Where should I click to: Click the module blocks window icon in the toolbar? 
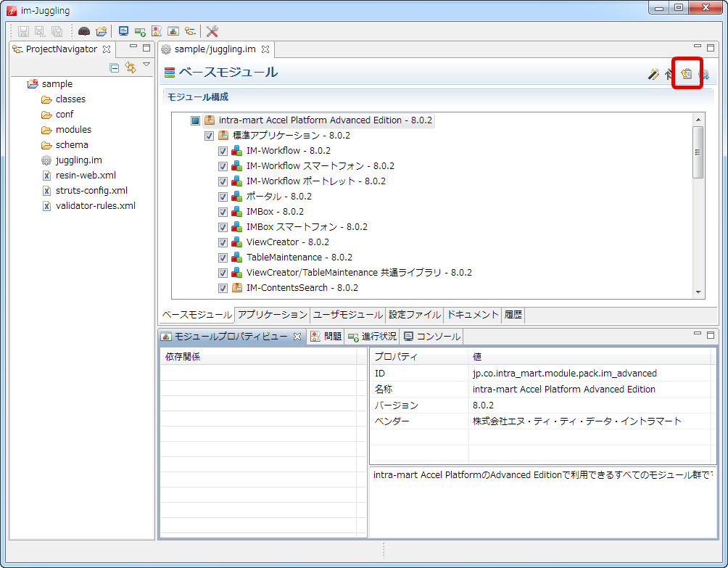pyautogui.click(x=173, y=31)
